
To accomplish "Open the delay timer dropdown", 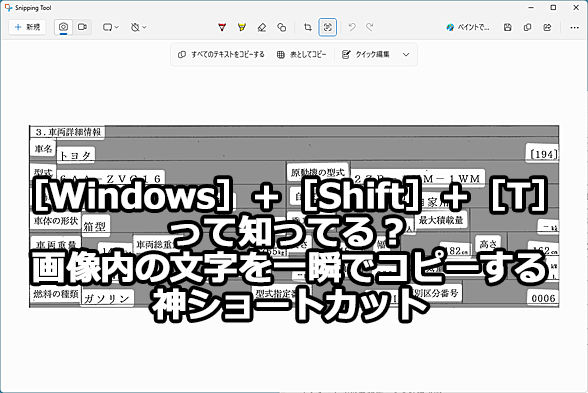I will tap(138, 27).
